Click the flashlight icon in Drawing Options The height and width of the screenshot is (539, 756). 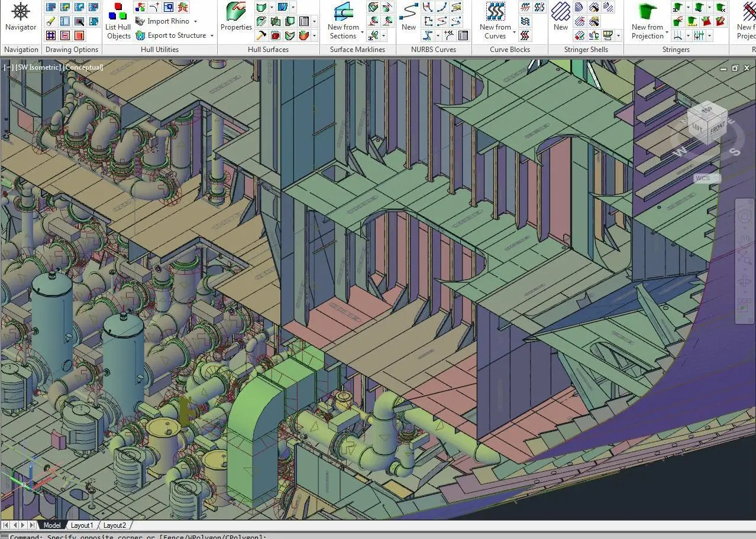click(51, 21)
